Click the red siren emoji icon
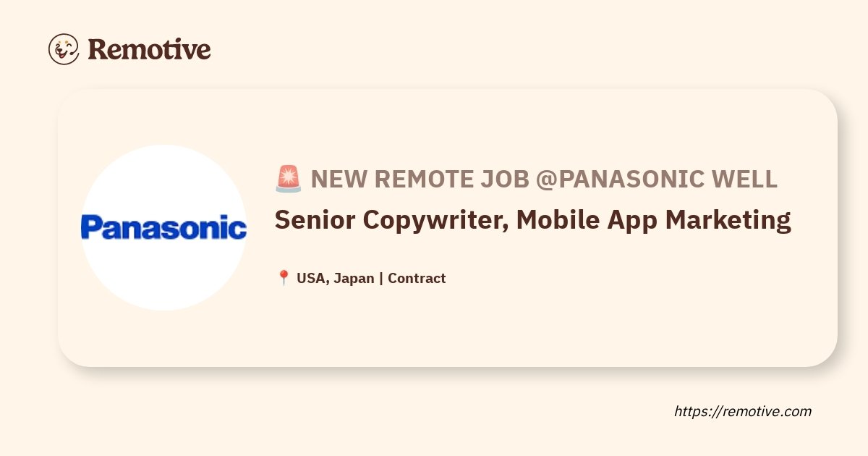Viewport: 868px width, 456px height. (x=288, y=179)
